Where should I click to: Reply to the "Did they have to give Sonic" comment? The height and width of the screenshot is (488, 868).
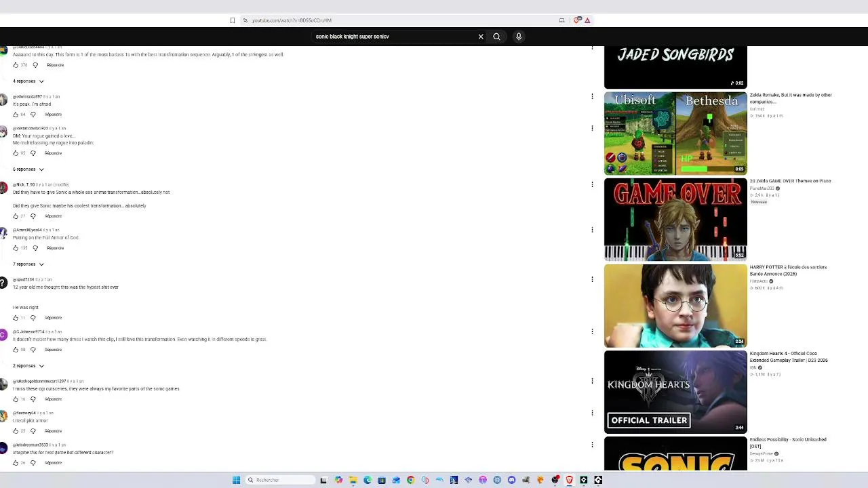[x=53, y=216]
